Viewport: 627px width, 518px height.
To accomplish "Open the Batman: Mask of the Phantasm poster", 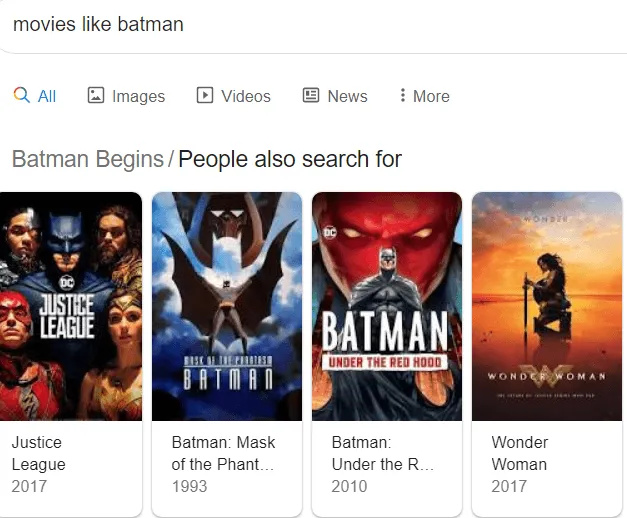I will (x=227, y=306).
